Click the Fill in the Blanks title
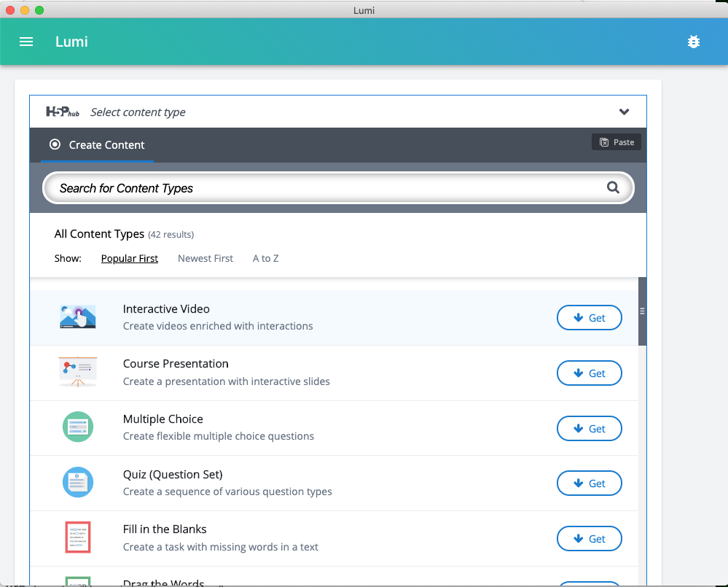 165,529
